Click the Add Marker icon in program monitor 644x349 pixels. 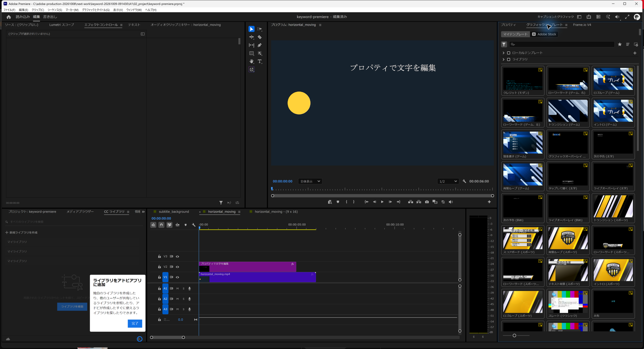(338, 202)
